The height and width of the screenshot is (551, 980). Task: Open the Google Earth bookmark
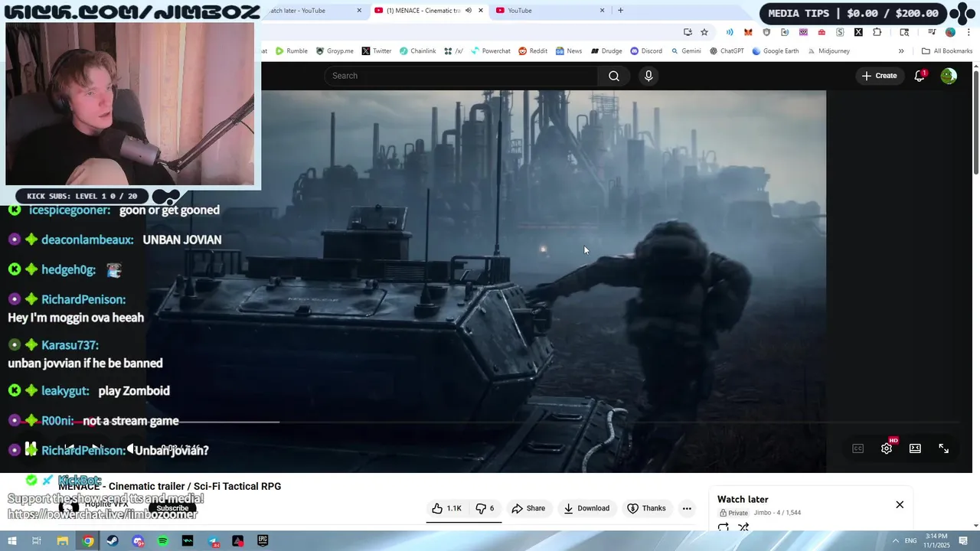pos(775,51)
